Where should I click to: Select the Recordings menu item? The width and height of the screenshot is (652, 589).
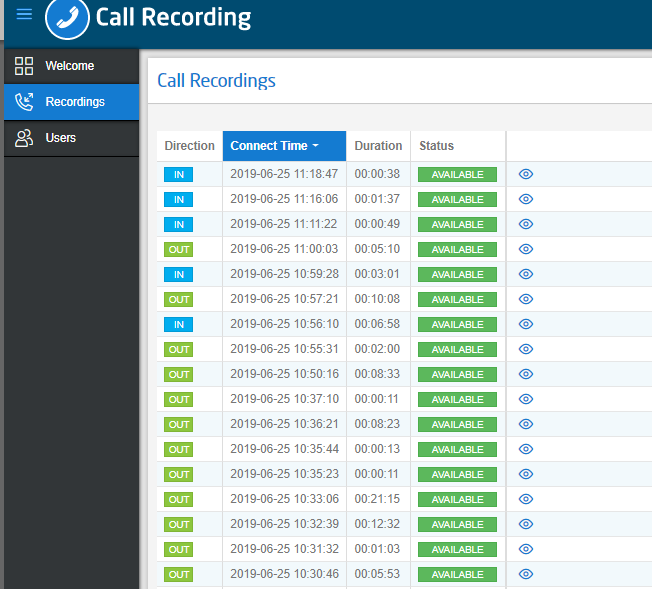point(72,102)
